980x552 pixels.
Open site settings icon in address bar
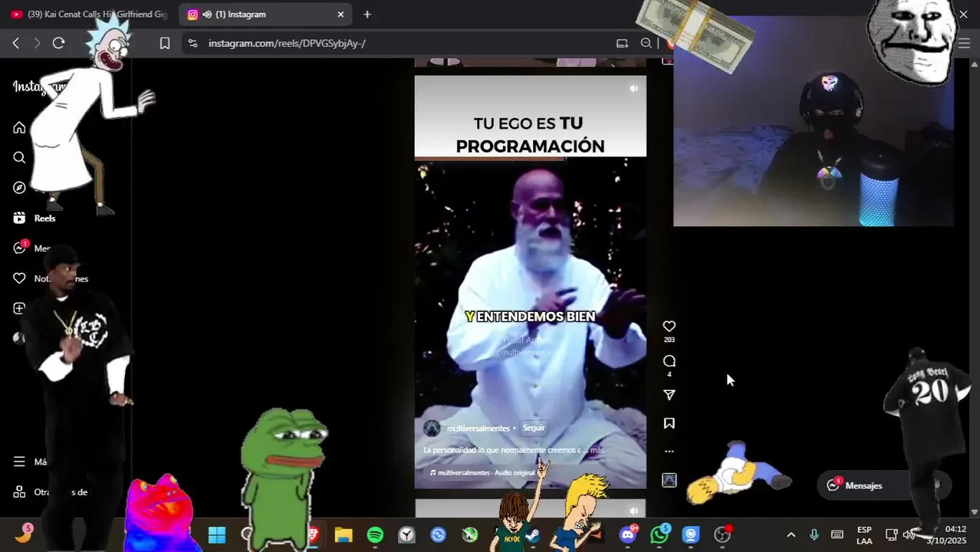click(192, 43)
